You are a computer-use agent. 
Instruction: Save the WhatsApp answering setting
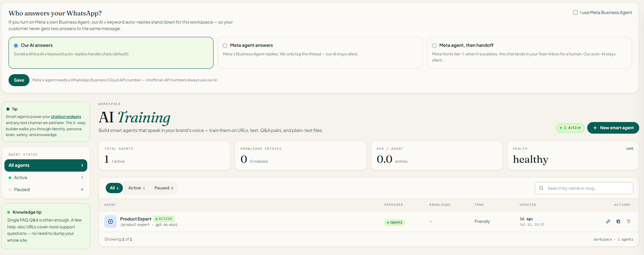coord(19,80)
